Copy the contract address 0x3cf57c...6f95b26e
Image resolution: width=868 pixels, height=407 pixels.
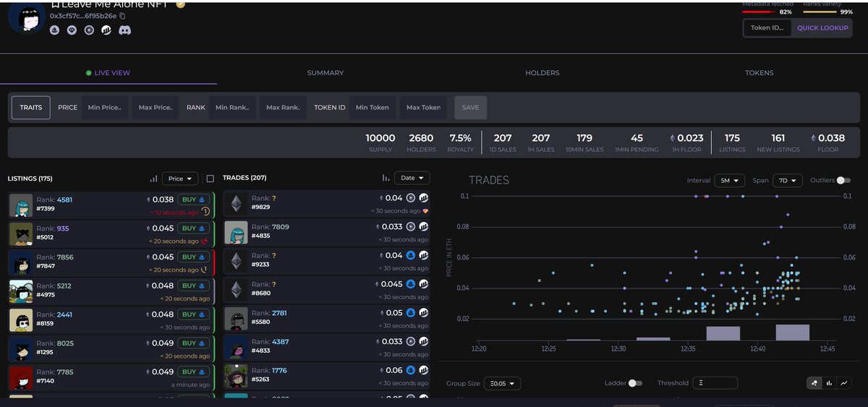(x=122, y=16)
